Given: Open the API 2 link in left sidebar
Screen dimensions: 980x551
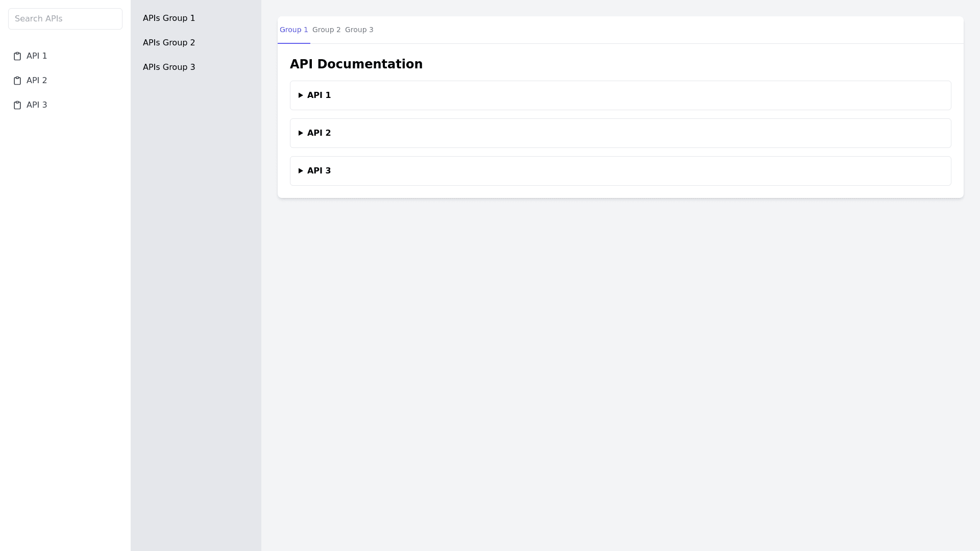Looking at the screenshot, I should tap(37, 81).
